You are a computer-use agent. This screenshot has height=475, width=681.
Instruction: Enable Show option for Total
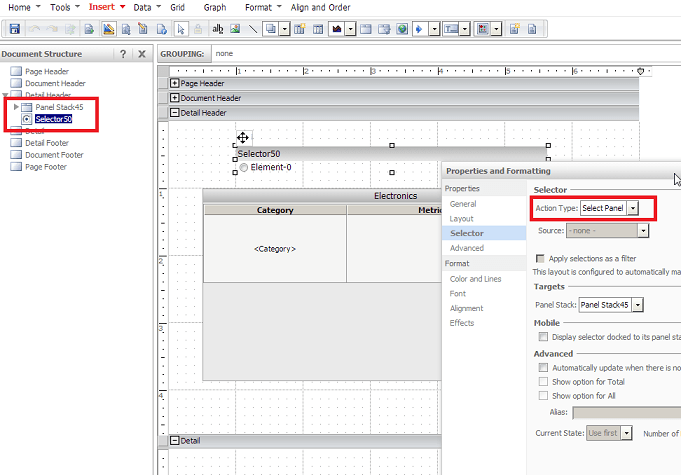[543, 382]
